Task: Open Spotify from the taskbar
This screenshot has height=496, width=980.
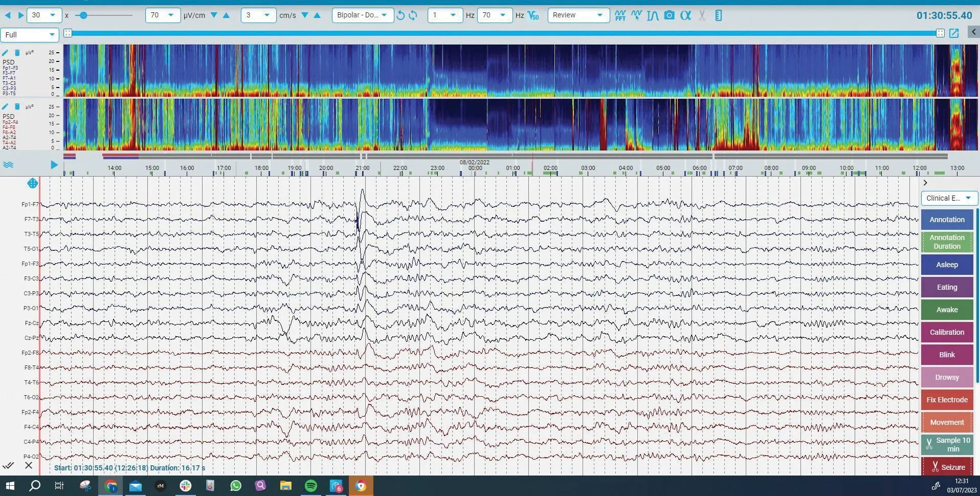Action: point(310,486)
